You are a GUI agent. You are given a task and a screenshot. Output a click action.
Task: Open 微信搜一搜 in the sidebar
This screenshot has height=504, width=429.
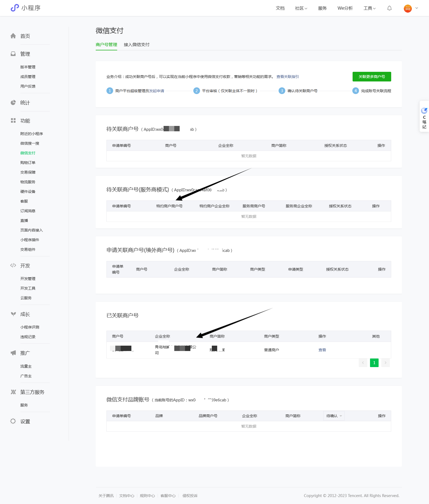[30, 143]
